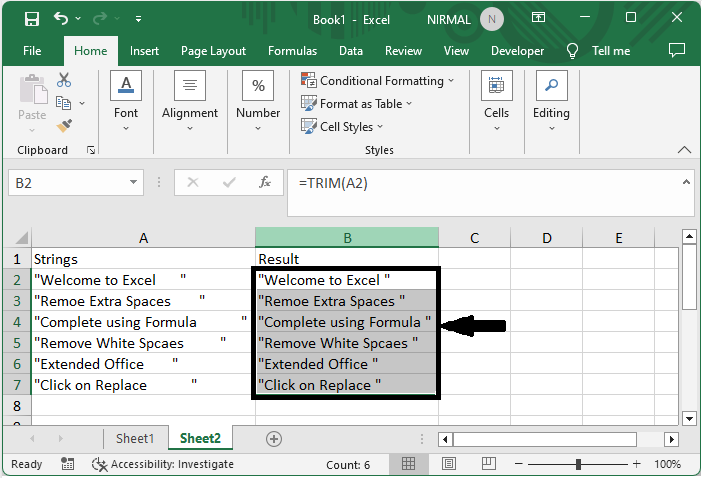Click cell A1 containing Strings
Image resolution: width=702 pixels, height=478 pixels.
(143, 259)
